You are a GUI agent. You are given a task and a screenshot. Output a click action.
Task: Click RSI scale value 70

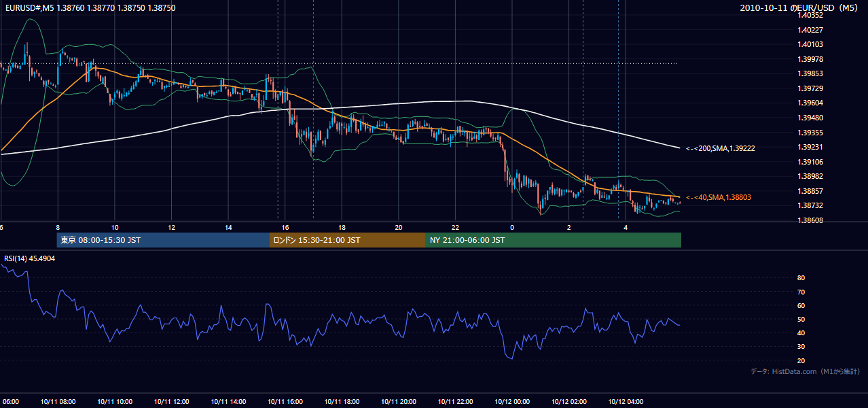pyautogui.click(x=801, y=292)
